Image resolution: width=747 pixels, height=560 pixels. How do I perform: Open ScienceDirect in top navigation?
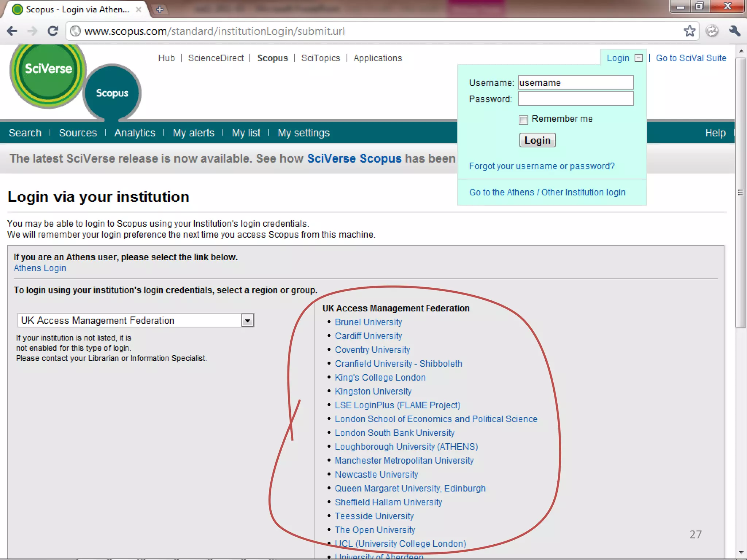coord(216,58)
